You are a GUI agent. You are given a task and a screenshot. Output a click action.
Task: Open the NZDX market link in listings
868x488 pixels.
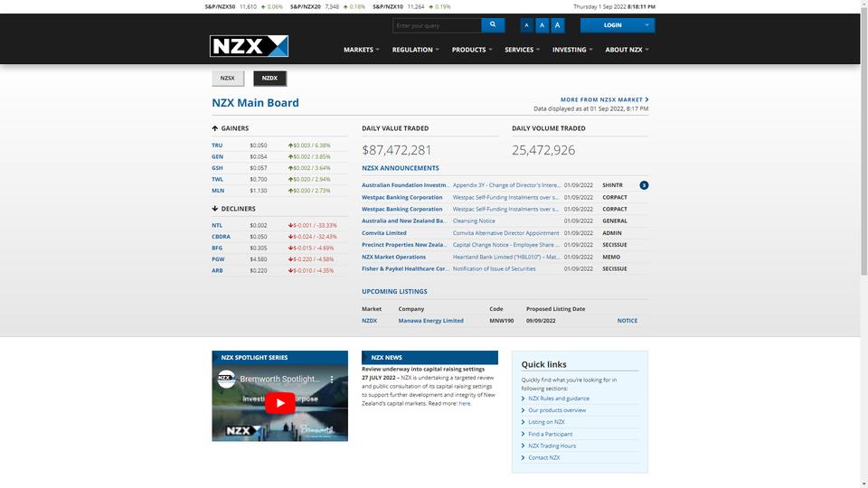tap(369, 321)
